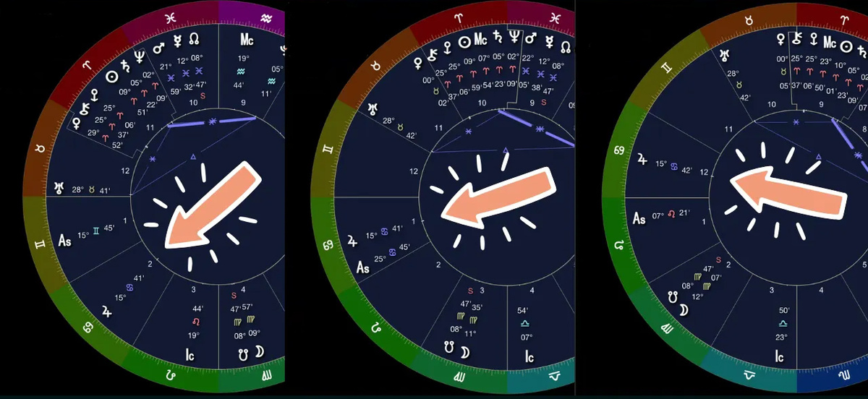This screenshot has height=399, width=868.
Task: Select the trine triangle symbol in left chart
Action: (x=193, y=157)
